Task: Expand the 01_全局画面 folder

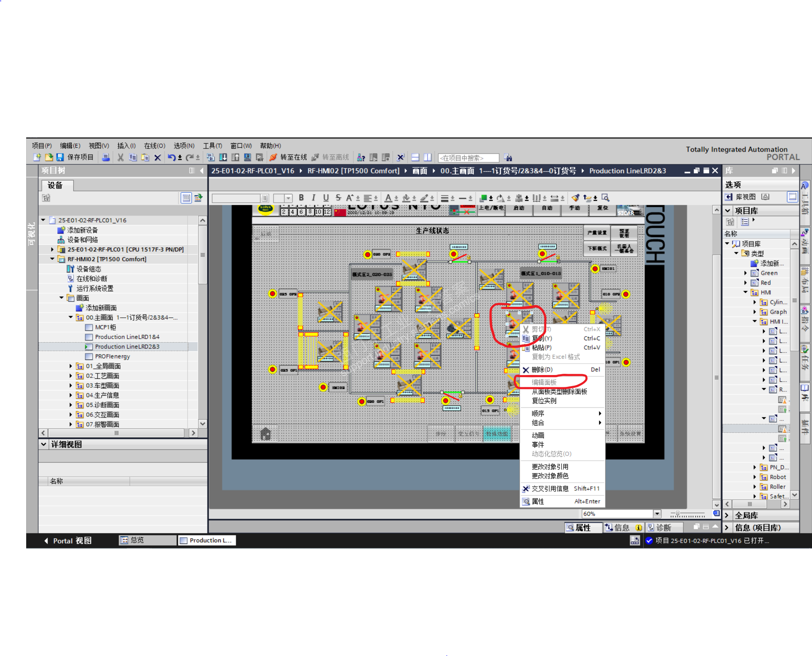Action: [x=70, y=366]
